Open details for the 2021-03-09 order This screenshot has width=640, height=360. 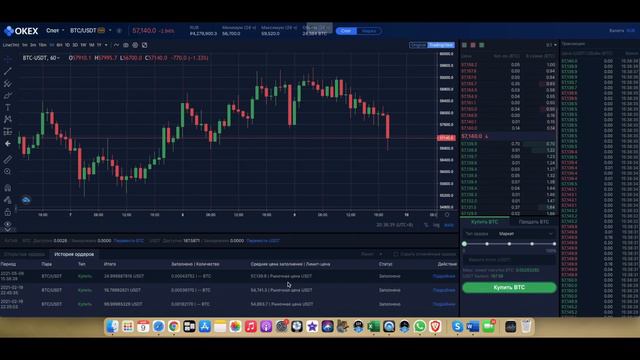tap(444, 276)
